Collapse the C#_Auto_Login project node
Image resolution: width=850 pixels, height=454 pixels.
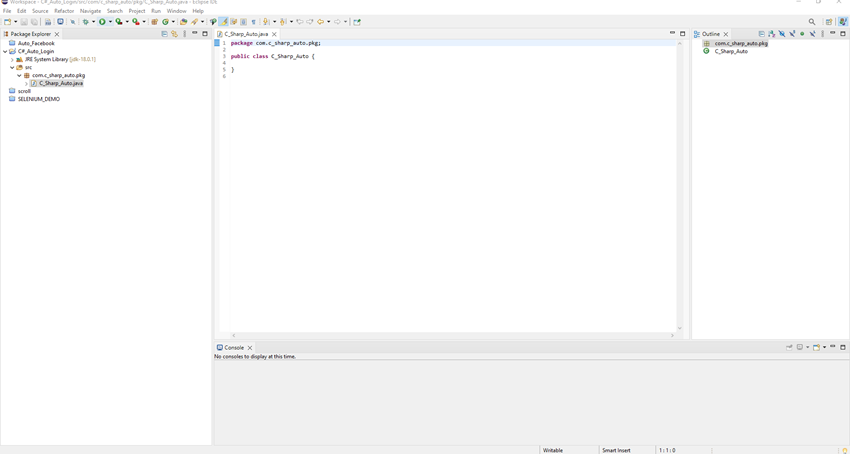click(5, 52)
